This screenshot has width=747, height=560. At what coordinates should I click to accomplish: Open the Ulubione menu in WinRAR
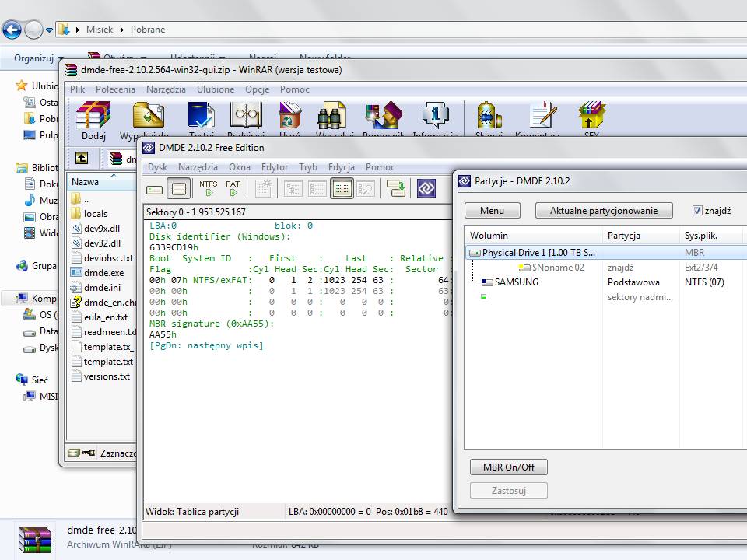tap(216, 89)
